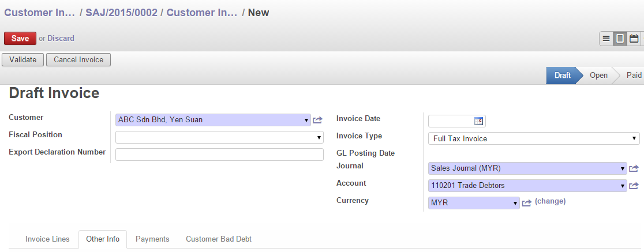Open the MYR currency dropdown

click(x=515, y=203)
